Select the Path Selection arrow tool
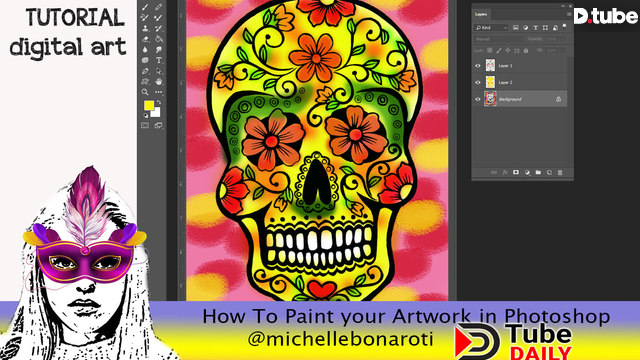Screen dimensions: 640x360 [158, 71]
